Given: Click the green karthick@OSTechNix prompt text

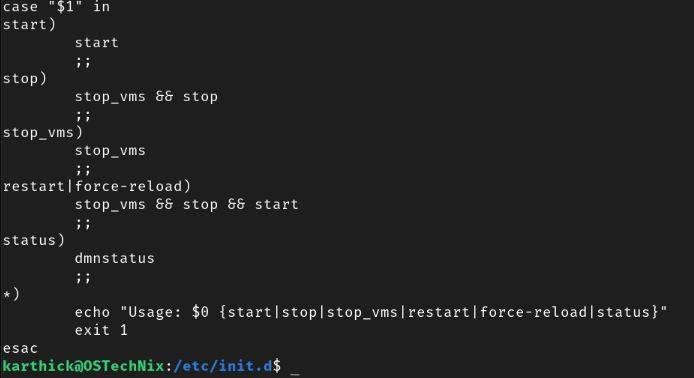Looking at the screenshot, I should [84, 366].
